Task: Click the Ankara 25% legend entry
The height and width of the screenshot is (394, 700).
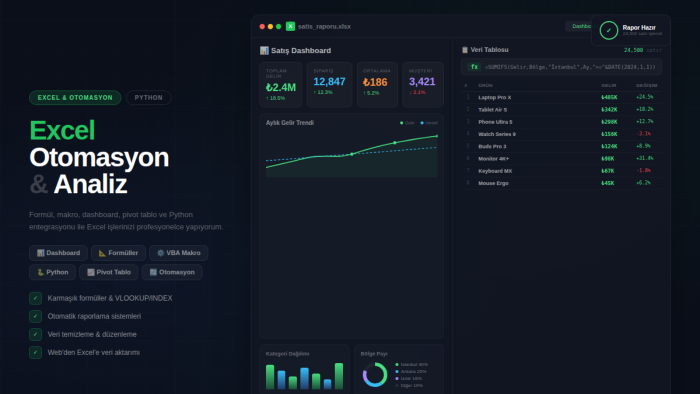Action: (411, 372)
